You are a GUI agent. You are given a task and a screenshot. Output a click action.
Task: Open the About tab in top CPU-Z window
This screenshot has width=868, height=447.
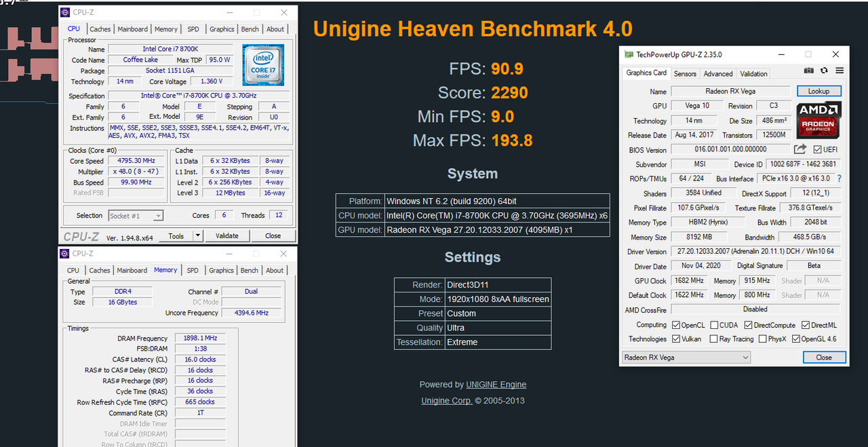(275, 29)
